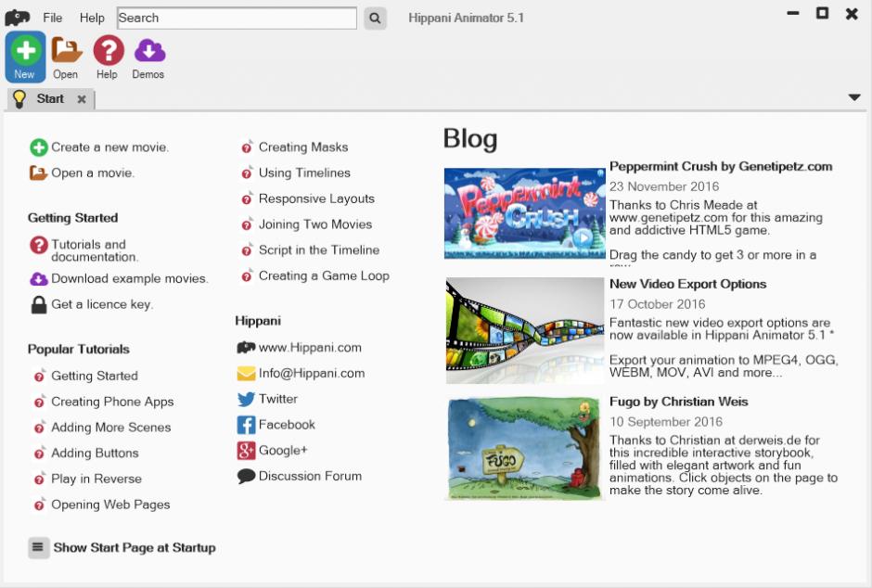Click Open a movie link
This screenshot has width=872, height=588.
coord(93,173)
